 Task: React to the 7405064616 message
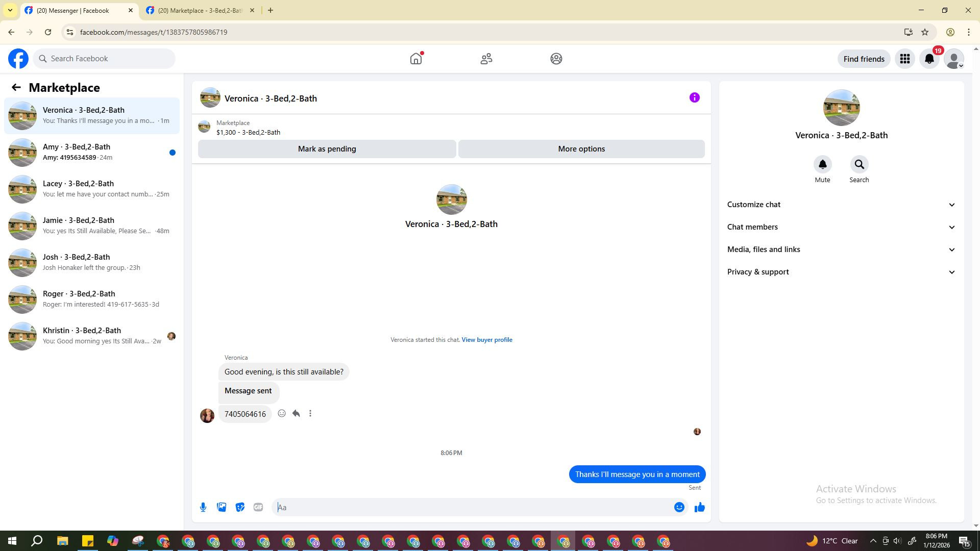[282, 413]
